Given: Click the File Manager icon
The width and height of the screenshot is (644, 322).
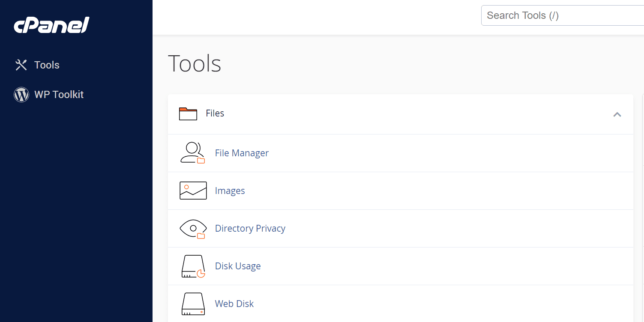Looking at the screenshot, I should click(x=193, y=153).
